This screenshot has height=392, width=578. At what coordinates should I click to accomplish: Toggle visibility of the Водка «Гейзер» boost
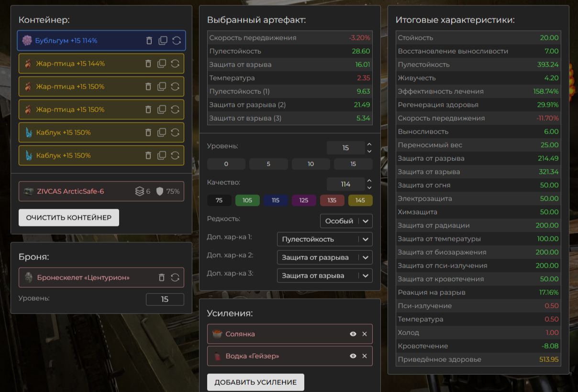pos(353,356)
